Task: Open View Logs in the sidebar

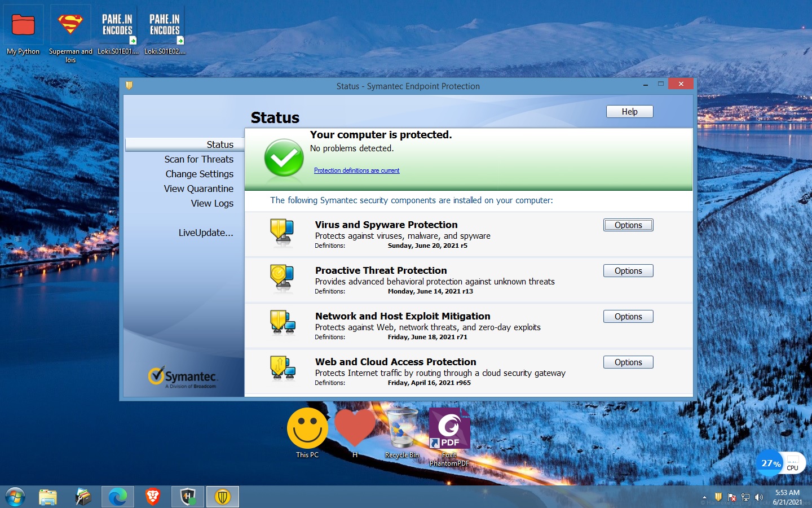Action: tap(212, 203)
